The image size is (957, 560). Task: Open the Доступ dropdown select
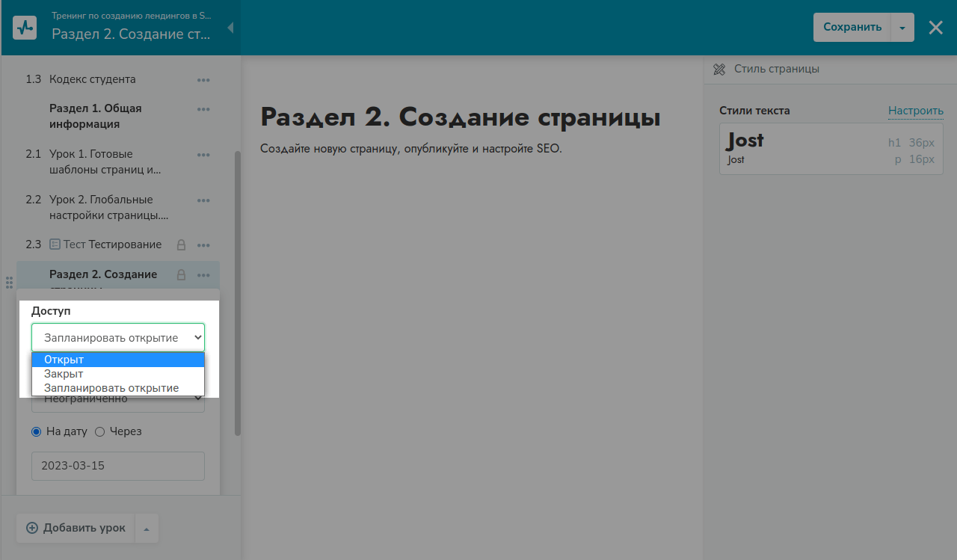tap(118, 338)
